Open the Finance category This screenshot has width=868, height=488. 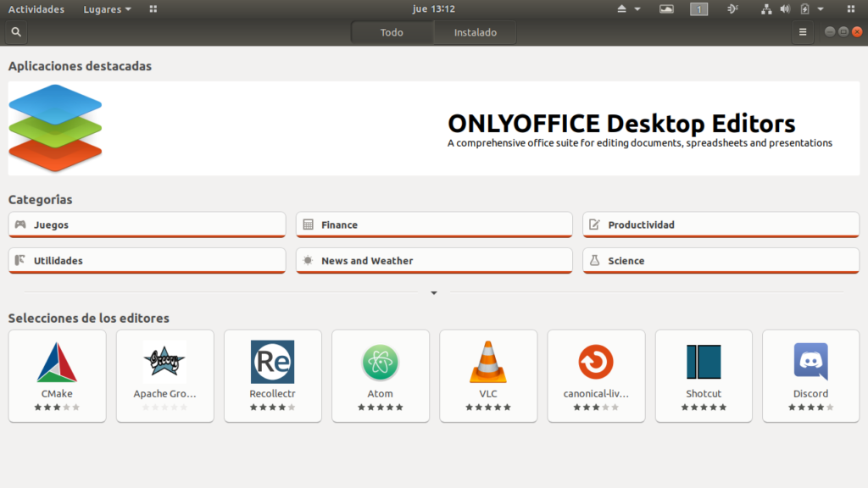[x=434, y=225]
